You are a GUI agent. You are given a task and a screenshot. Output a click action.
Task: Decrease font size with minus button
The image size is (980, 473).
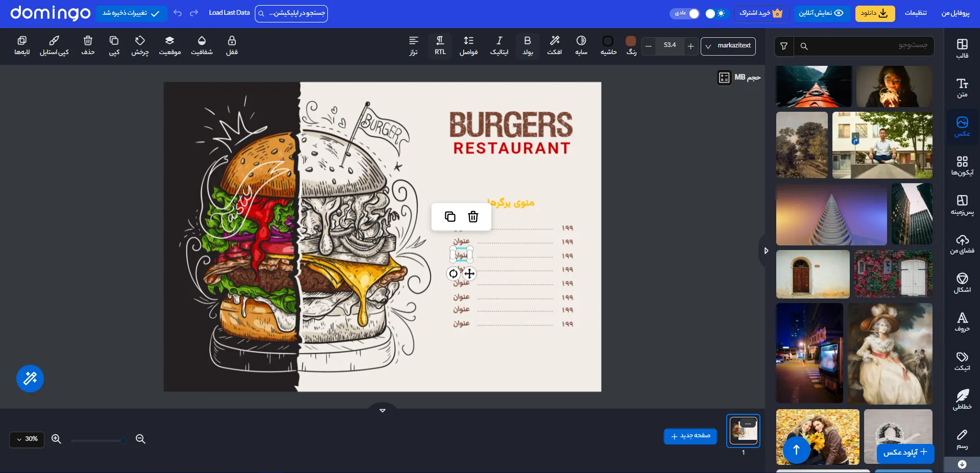click(649, 46)
